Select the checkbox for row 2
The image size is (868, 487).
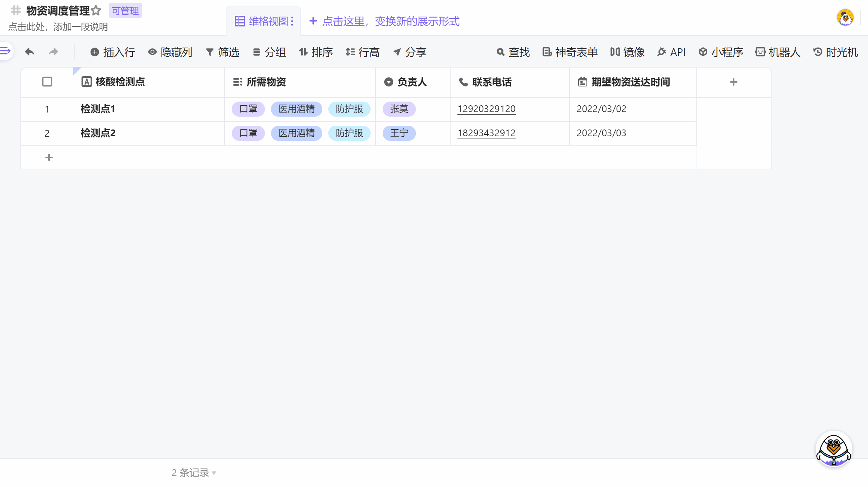click(47, 133)
